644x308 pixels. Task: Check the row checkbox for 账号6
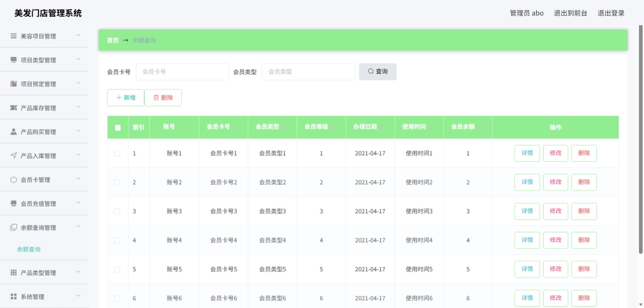coord(117,299)
